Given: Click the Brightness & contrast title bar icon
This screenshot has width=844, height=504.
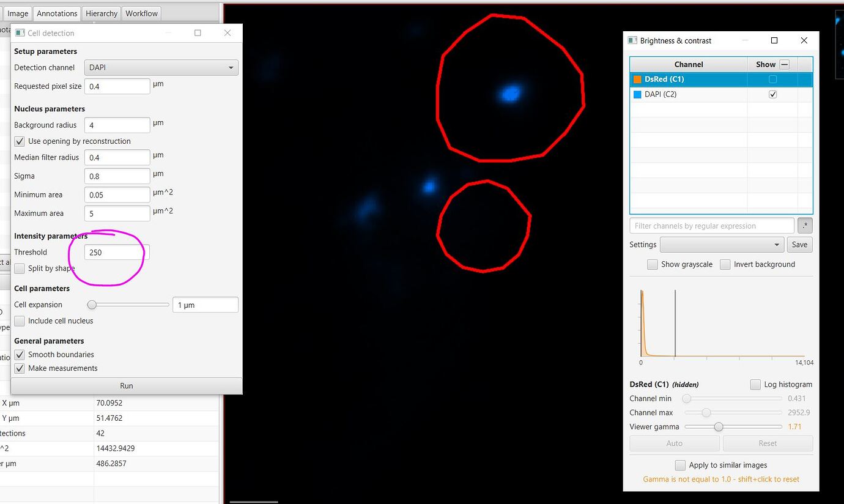Looking at the screenshot, I should click(x=632, y=40).
